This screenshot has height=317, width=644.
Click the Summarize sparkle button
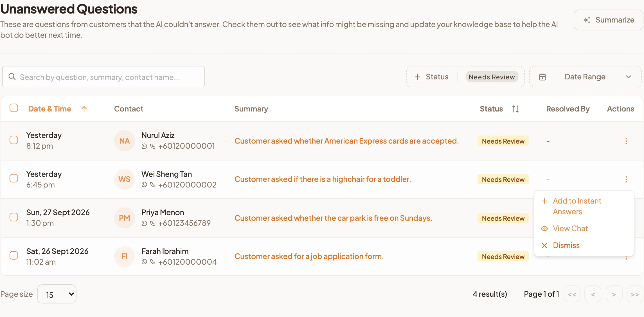tap(609, 20)
